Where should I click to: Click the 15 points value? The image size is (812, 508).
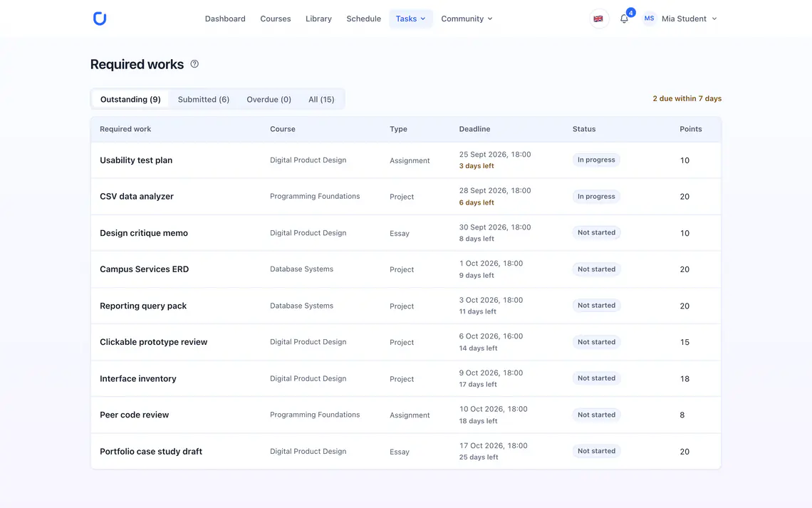click(x=685, y=342)
